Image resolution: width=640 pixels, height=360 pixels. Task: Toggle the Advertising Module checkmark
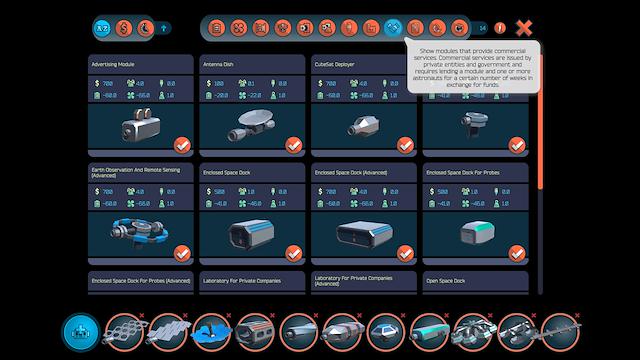(182, 145)
